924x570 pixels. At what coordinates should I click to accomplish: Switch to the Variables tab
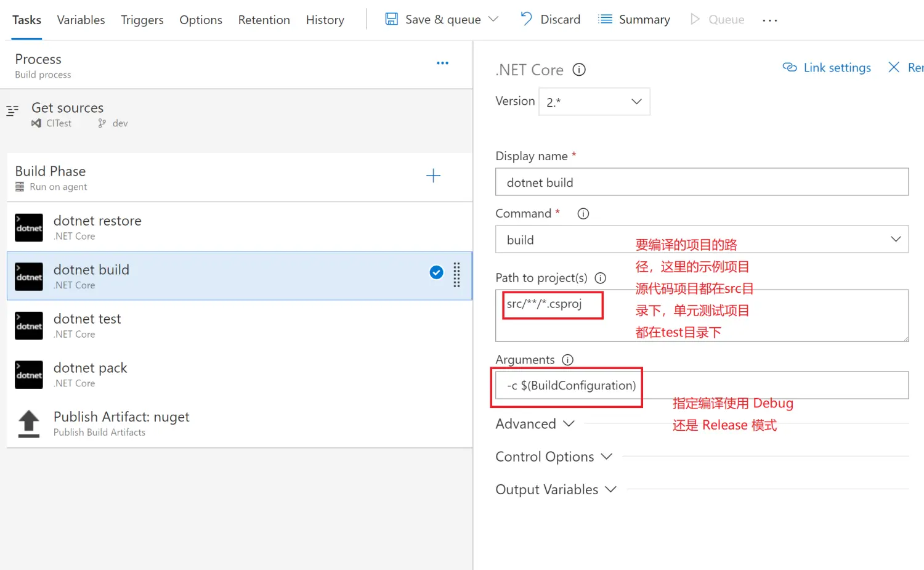point(81,20)
